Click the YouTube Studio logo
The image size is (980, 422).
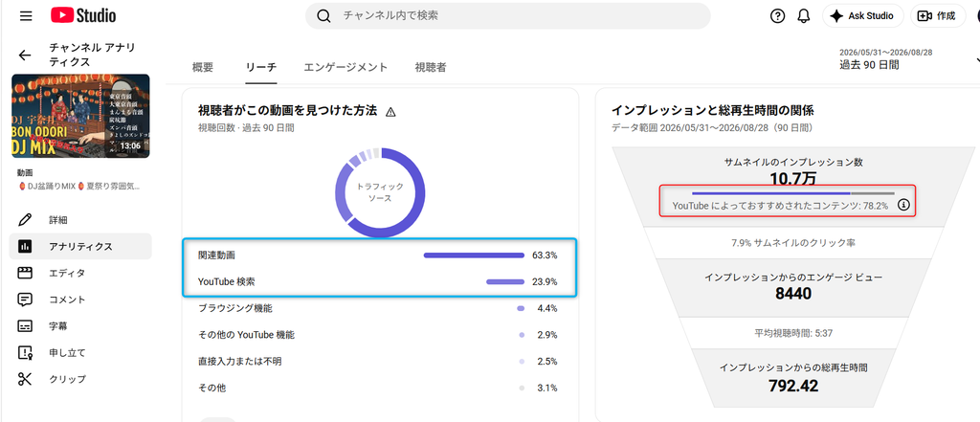[x=83, y=16]
